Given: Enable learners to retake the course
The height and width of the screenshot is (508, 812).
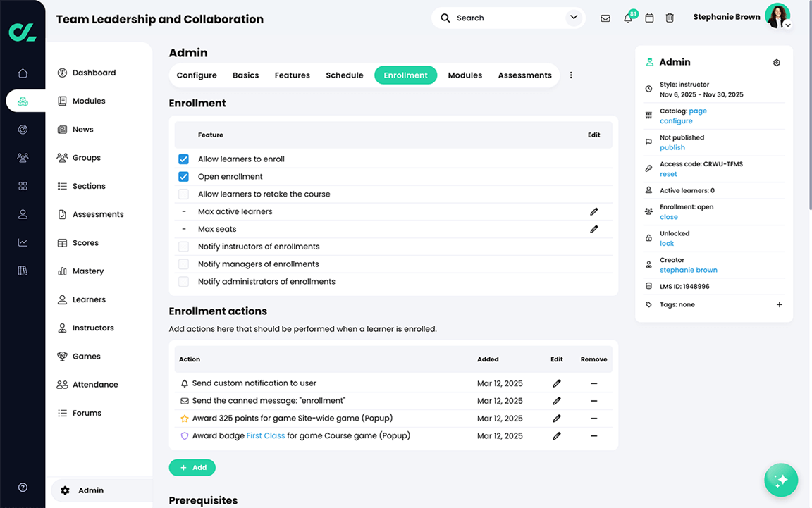Looking at the screenshot, I should tap(183, 194).
